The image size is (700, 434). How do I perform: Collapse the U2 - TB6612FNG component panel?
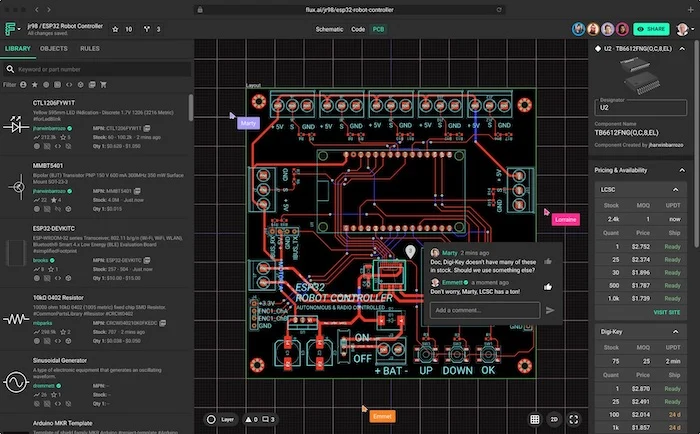682,49
